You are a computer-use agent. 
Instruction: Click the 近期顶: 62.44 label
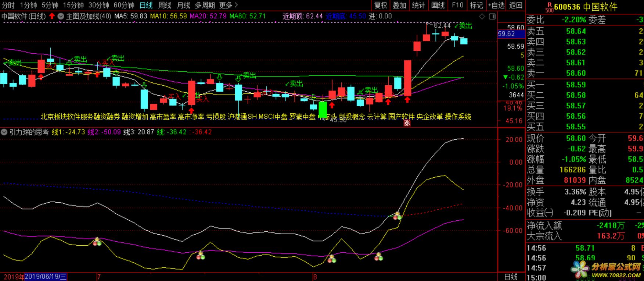click(303, 16)
